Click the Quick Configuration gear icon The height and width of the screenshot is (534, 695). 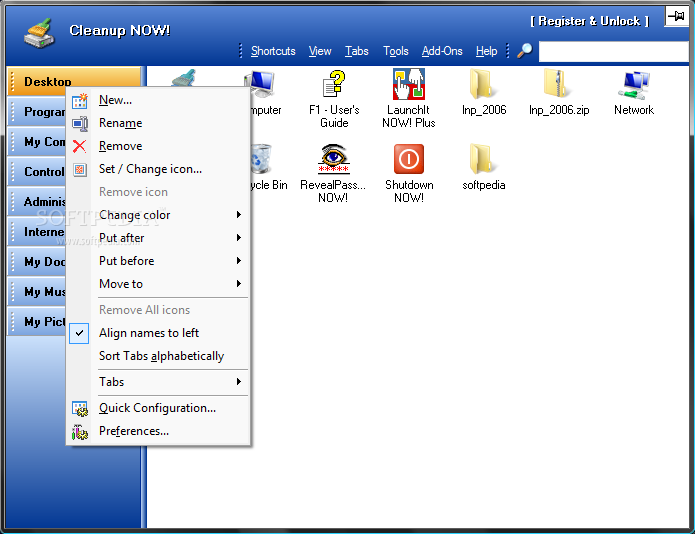coord(80,409)
